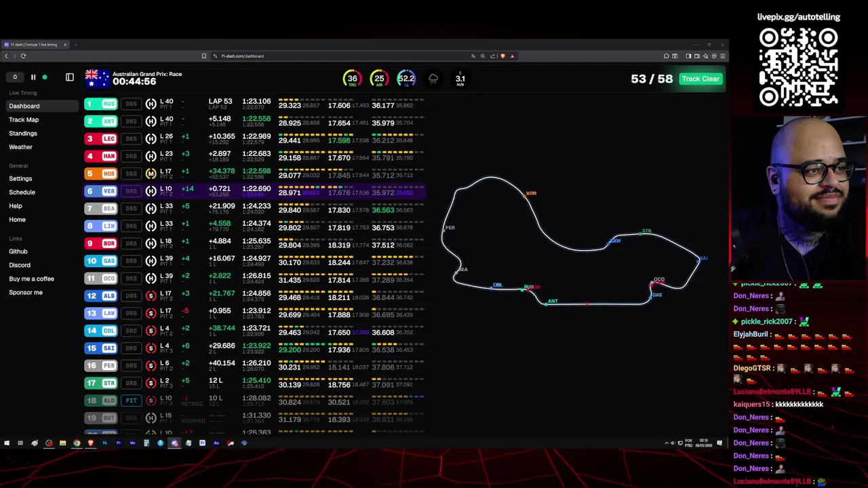Reload the page in the browser

click(23, 56)
